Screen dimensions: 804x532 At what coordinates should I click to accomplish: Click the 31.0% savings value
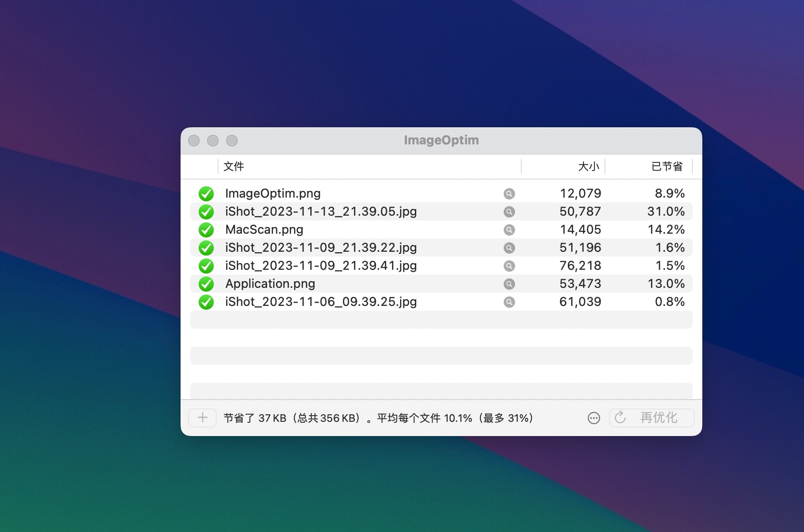(x=666, y=212)
